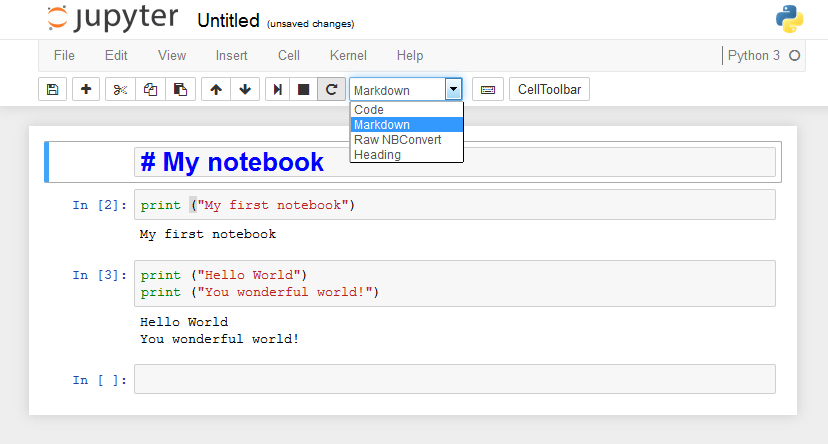This screenshot has width=828, height=444.
Task: Cut selected cell with scissors icon
Action: (x=120, y=89)
